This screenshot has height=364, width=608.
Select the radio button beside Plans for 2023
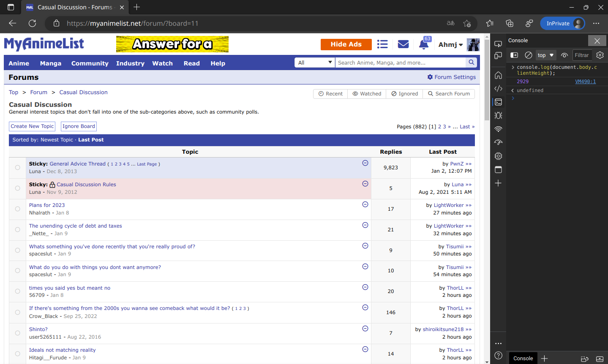tap(17, 209)
